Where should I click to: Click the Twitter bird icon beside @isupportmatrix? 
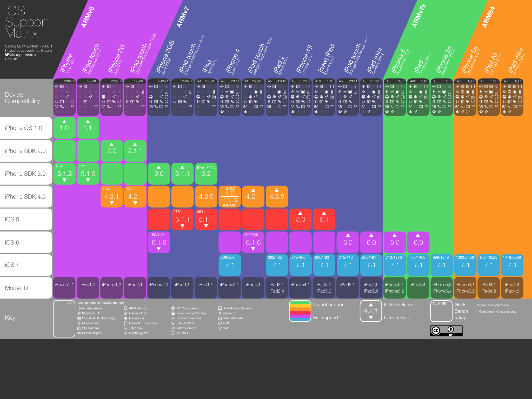(7, 55)
